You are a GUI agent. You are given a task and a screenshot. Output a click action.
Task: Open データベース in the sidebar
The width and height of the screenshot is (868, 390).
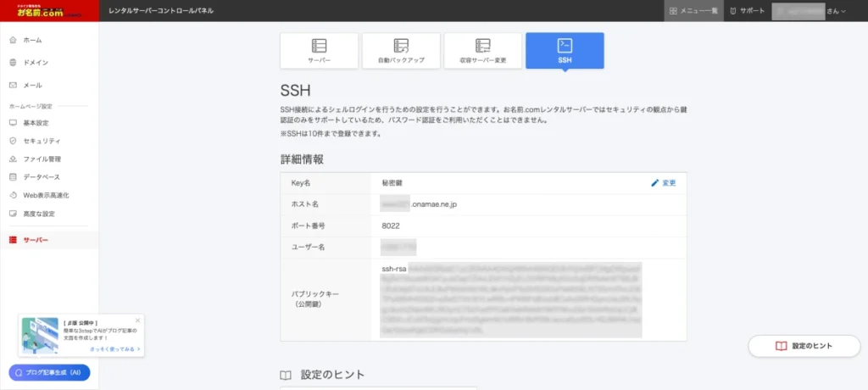tap(41, 177)
